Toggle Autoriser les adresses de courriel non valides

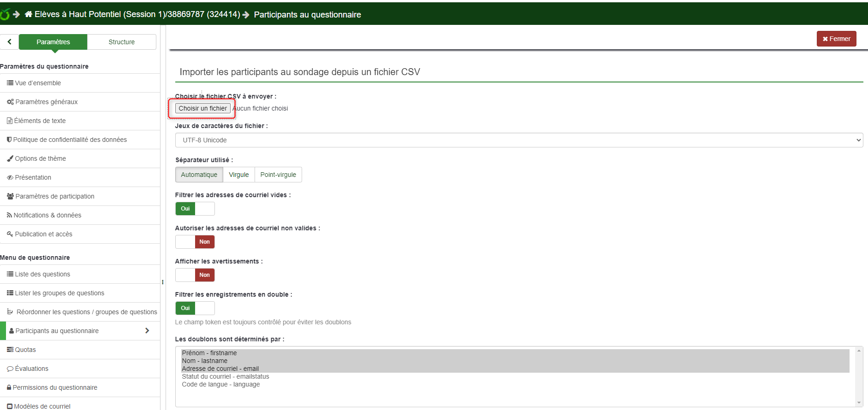point(195,242)
